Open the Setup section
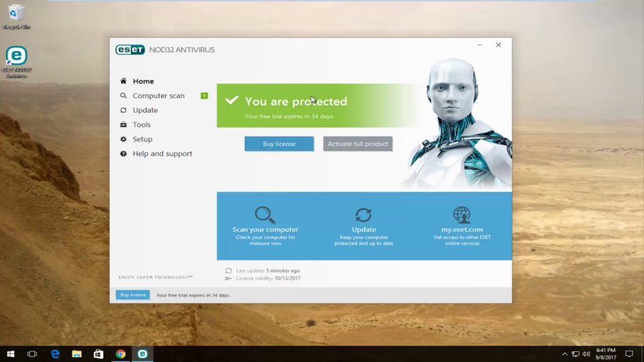Screen dimensions: 644x362 143,139
